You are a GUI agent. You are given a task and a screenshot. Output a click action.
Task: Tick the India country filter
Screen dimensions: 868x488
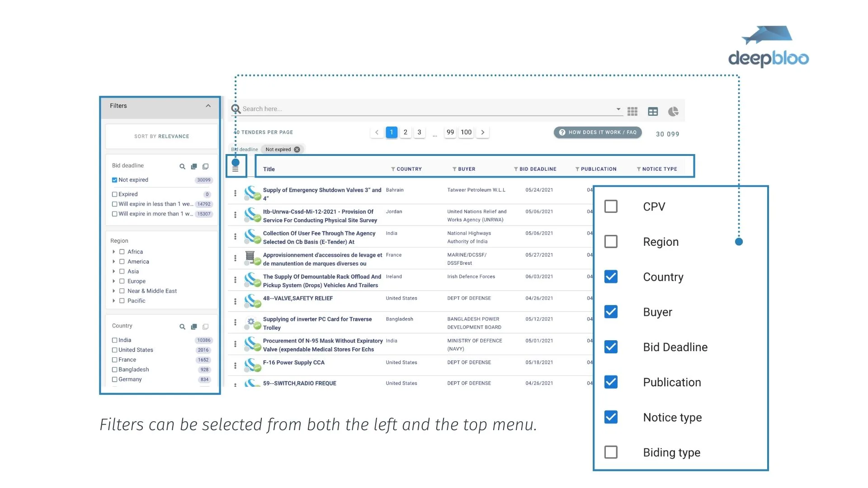pos(114,340)
